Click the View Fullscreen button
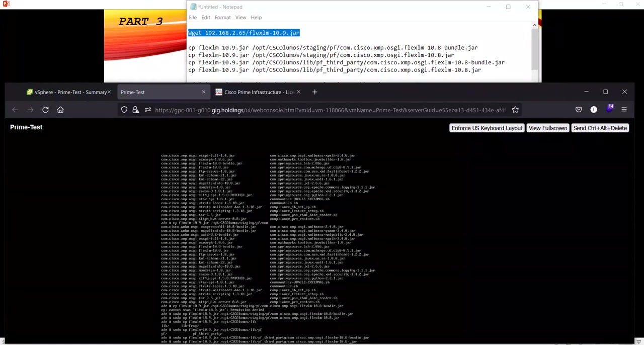The width and height of the screenshot is (644, 345). [x=547, y=128]
